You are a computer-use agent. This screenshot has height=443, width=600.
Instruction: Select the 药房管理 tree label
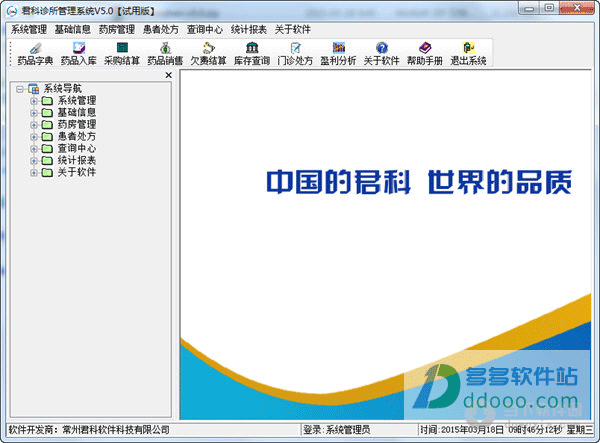77,125
